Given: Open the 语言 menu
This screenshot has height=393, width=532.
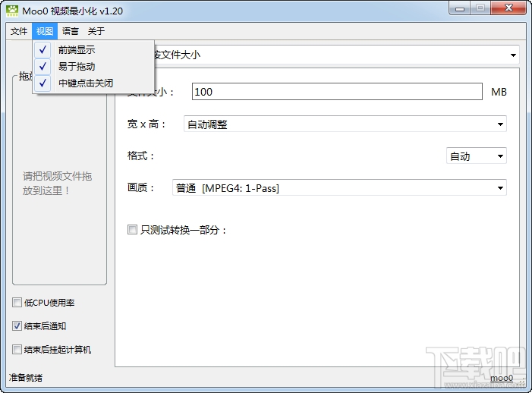Looking at the screenshot, I should pos(71,31).
